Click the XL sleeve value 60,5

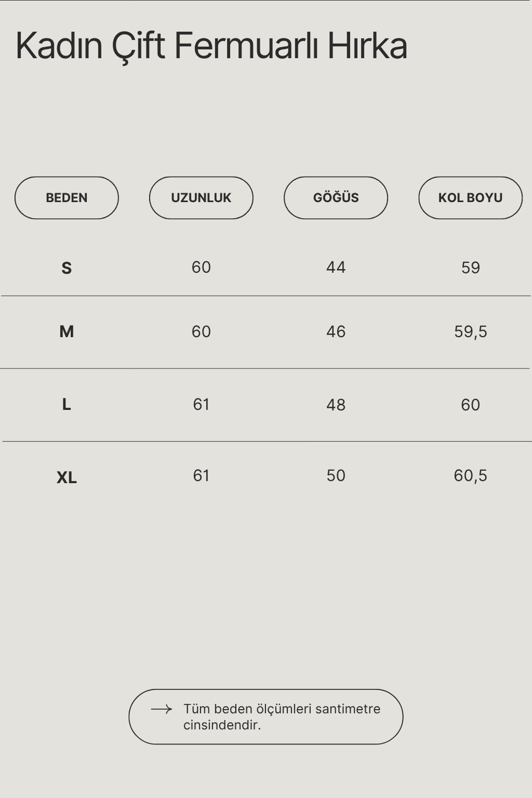(470, 476)
